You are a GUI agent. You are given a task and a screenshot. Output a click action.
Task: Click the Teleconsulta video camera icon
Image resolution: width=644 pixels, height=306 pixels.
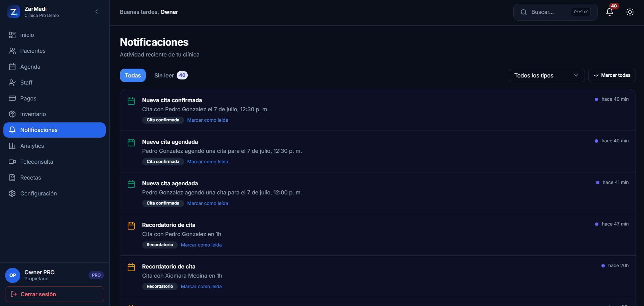[x=12, y=162]
